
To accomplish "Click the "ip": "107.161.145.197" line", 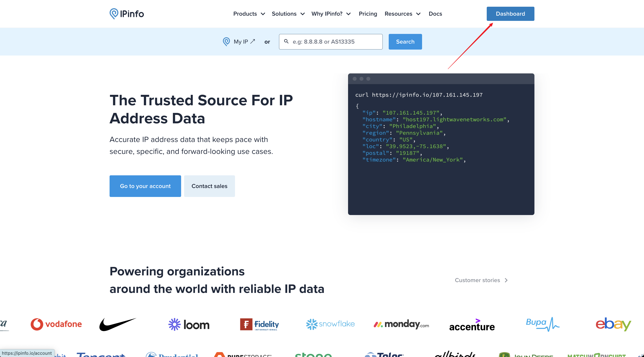I will tap(402, 113).
